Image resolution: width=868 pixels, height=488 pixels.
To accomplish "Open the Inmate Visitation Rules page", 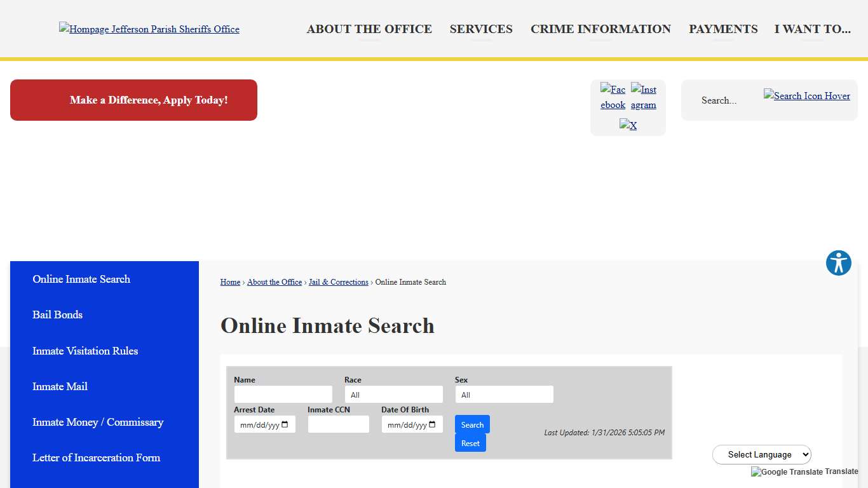I will [x=85, y=351].
